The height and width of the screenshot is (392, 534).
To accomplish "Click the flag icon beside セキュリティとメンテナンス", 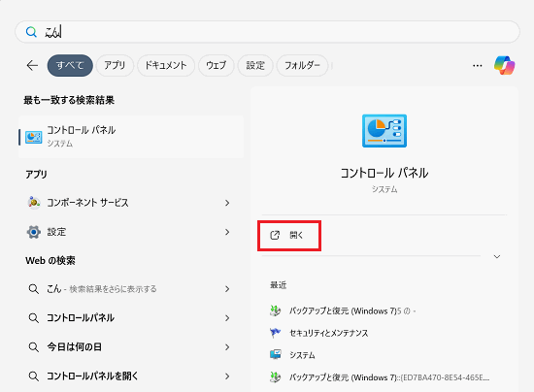I will coord(275,333).
